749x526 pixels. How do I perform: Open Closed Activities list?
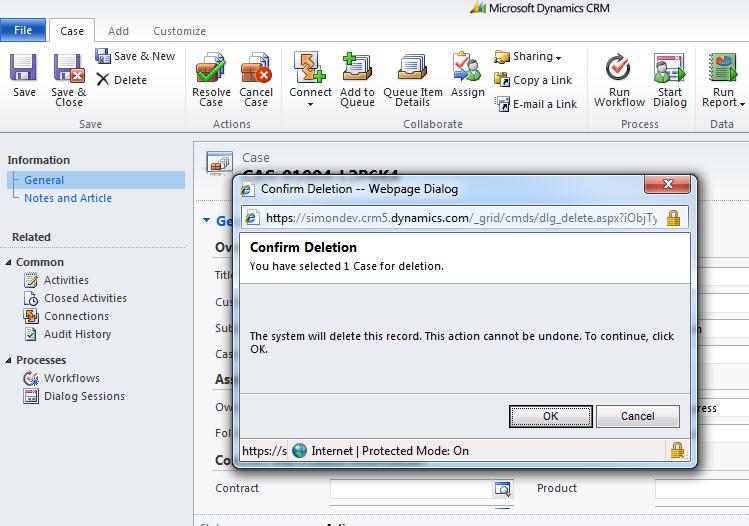[85, 298]
